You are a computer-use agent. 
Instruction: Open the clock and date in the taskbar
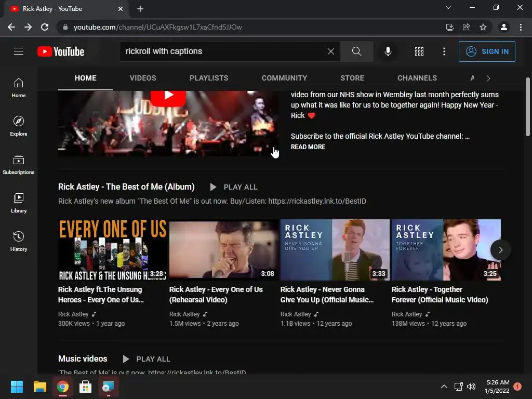click(497, 387)
